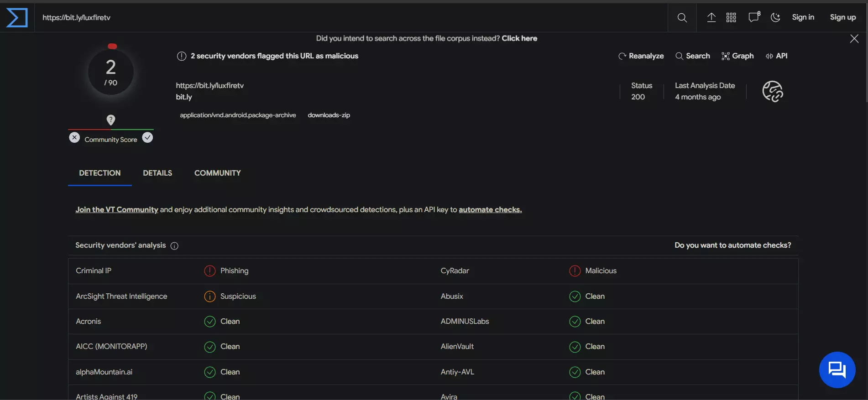Click vendor name 'CyRadar'
Image resolution: width=868 pixels, height=400 pixels.
pos(455,270)
